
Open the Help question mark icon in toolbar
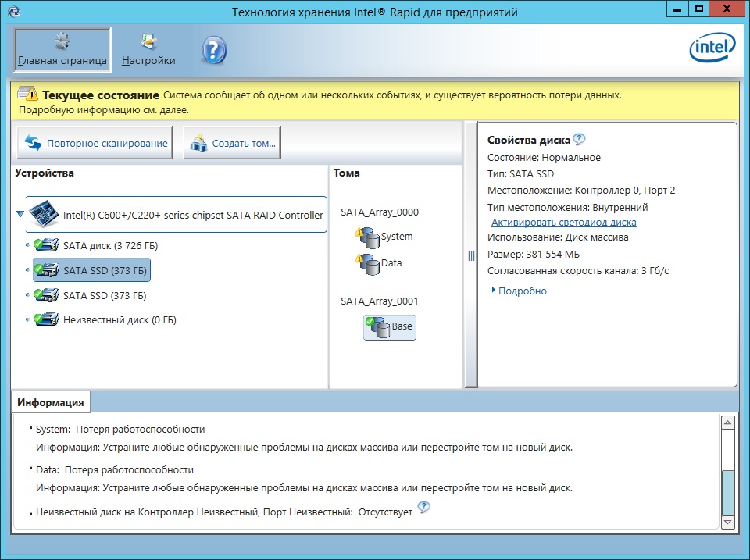click(214, 50)
